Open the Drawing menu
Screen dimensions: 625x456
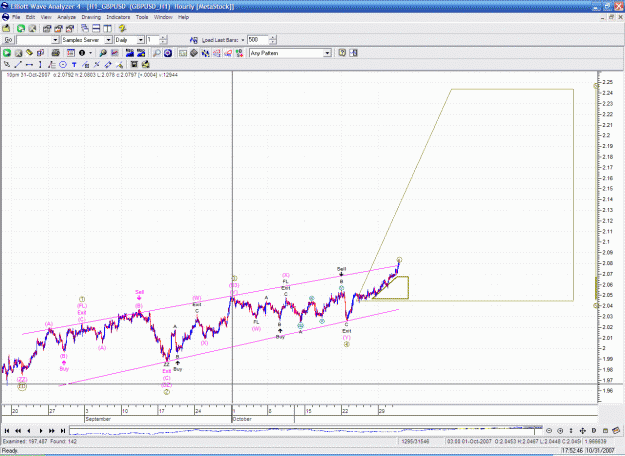tap(91, 17)
